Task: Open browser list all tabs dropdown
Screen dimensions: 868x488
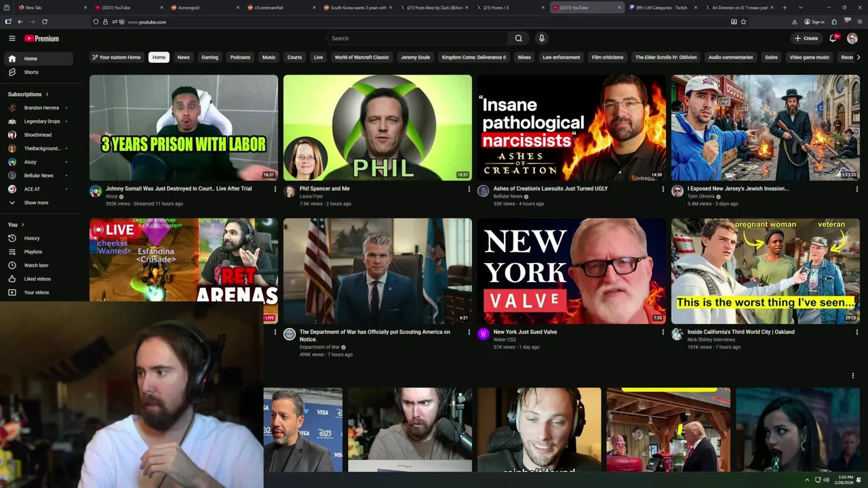Action: click(x=800, y=7)
